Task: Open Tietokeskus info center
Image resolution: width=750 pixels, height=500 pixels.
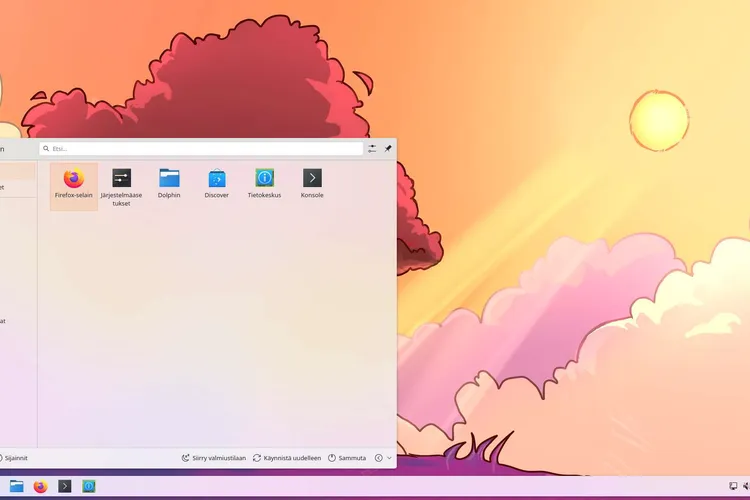Action: [264, 184]
